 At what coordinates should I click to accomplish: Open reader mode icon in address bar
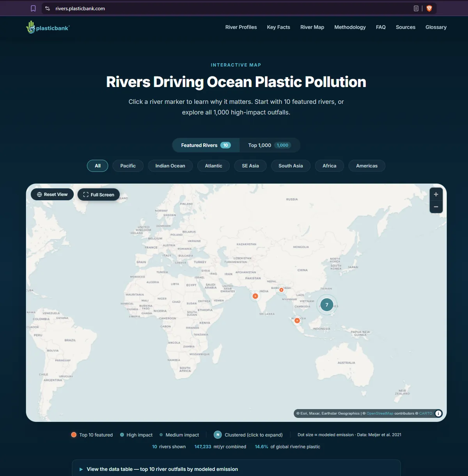click(416, 9)
